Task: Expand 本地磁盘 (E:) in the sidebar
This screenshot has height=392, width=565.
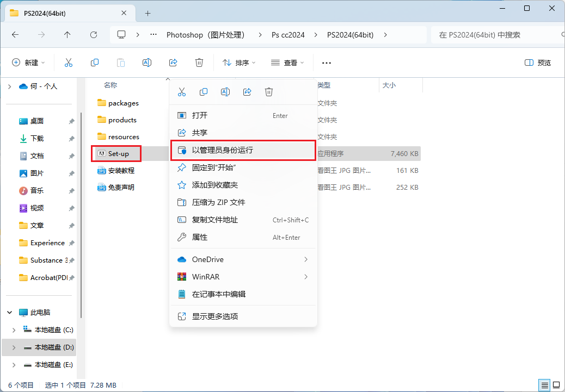Action: pyautogui.click(x=14, y=365)
